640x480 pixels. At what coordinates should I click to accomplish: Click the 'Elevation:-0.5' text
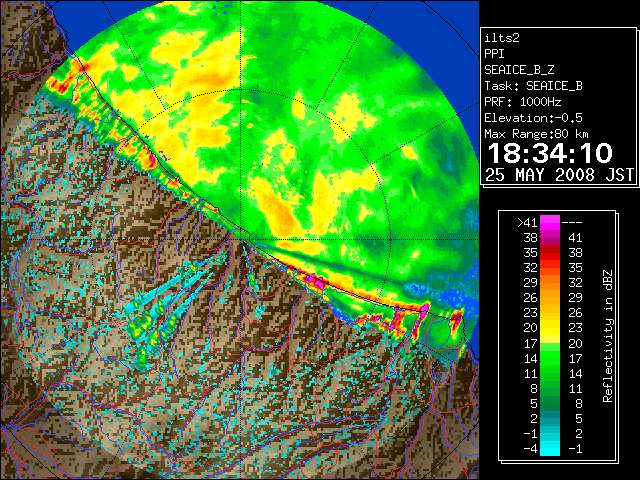click(533, 118)
